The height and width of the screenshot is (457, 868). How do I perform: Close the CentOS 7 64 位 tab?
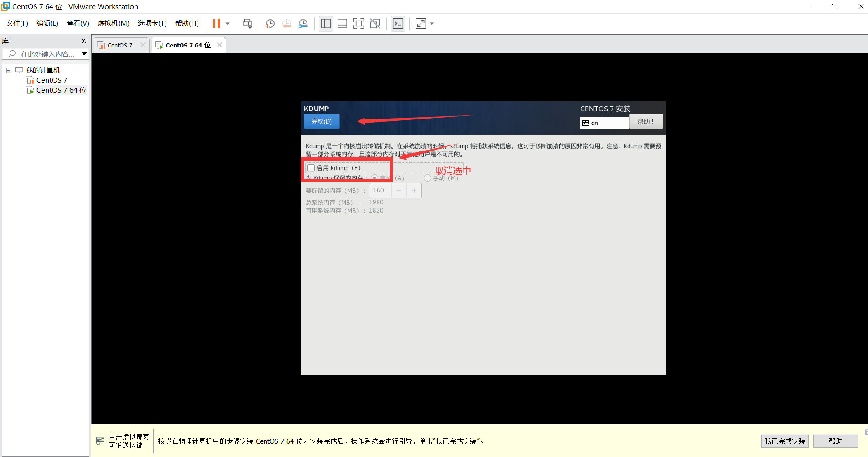coord(219,45)
